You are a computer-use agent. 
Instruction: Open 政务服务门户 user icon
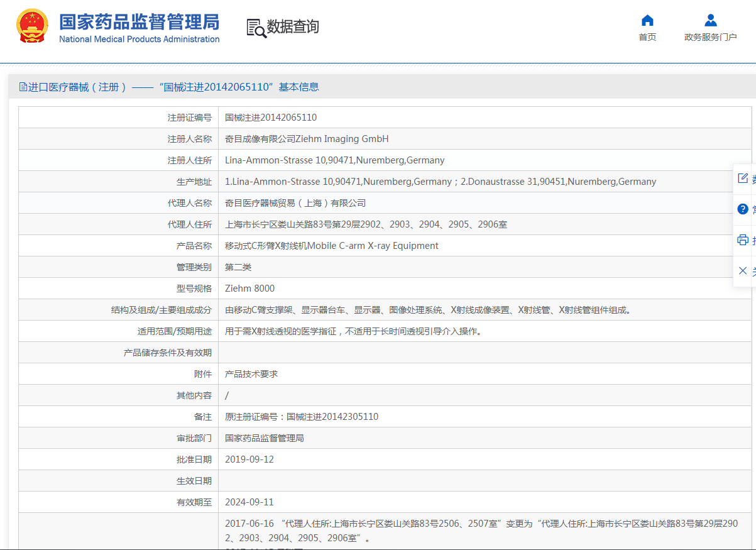point(711,20)
